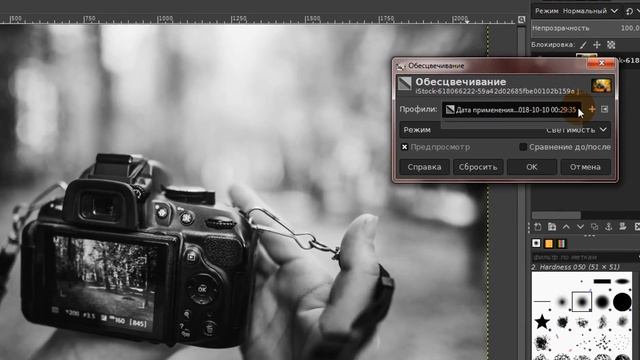Open the Режим dropdown showing Светимость

click(505, 130)
